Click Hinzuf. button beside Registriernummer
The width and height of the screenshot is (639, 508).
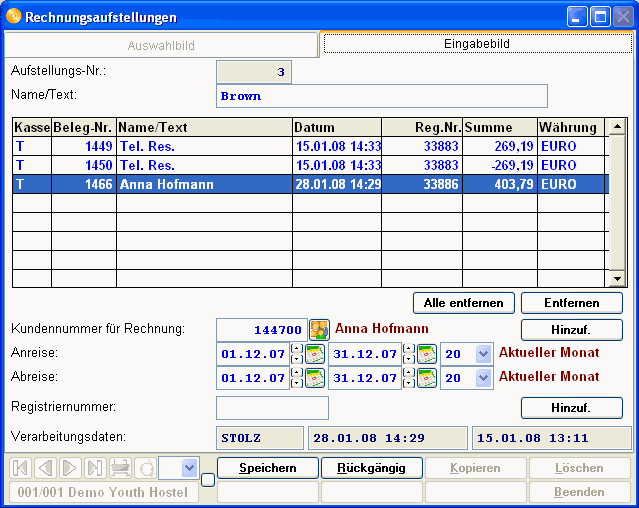click(x=572, y=408)
